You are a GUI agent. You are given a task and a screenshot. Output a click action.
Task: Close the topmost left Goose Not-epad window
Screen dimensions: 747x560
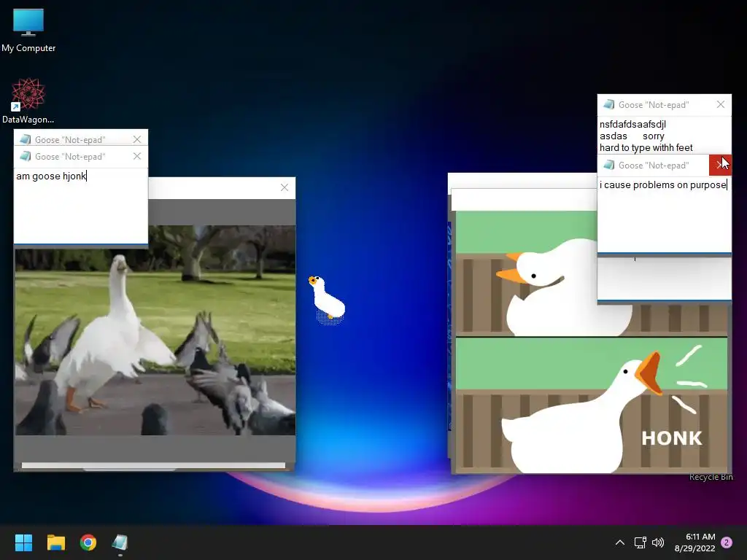pos(137,139)
